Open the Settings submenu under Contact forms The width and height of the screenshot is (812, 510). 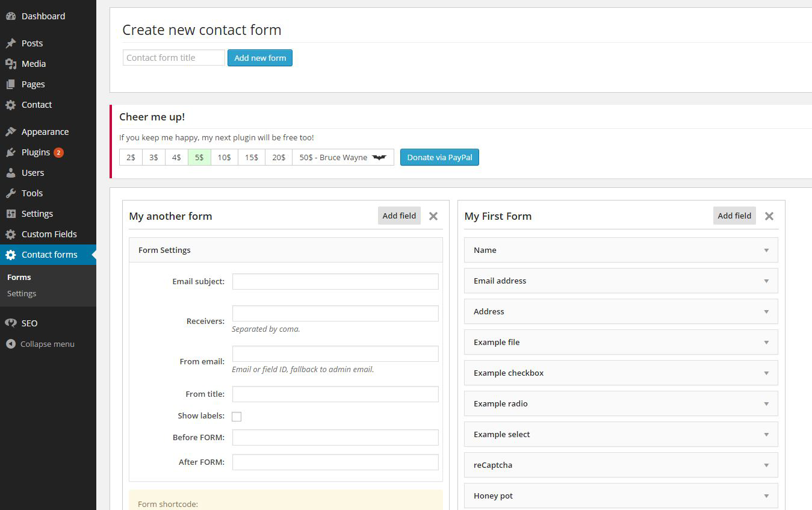pyautogui.click(x=22, y=293)
